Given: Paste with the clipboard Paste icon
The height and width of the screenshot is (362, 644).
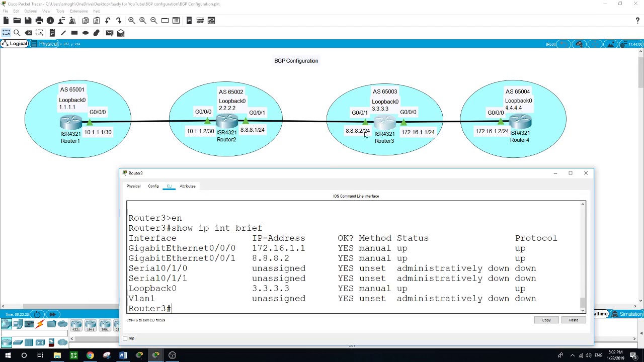Looking at the screenshot, I should (97, 21).
